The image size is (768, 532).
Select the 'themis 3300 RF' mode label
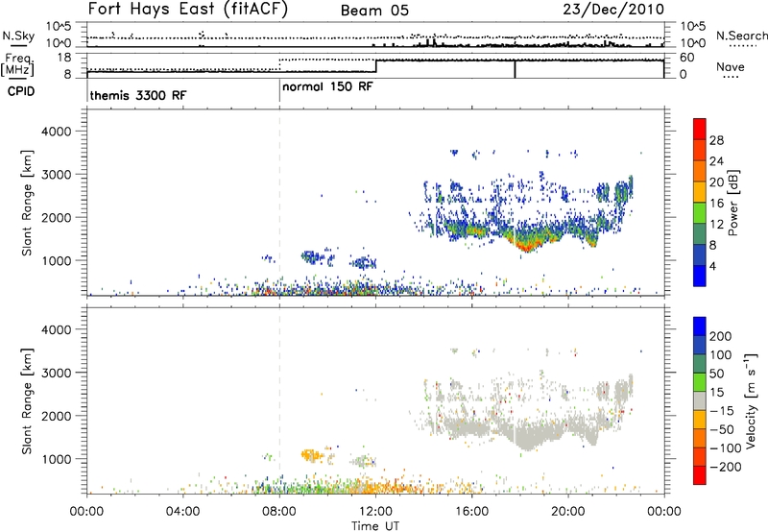pyautogui.click(x=138, y=95)
